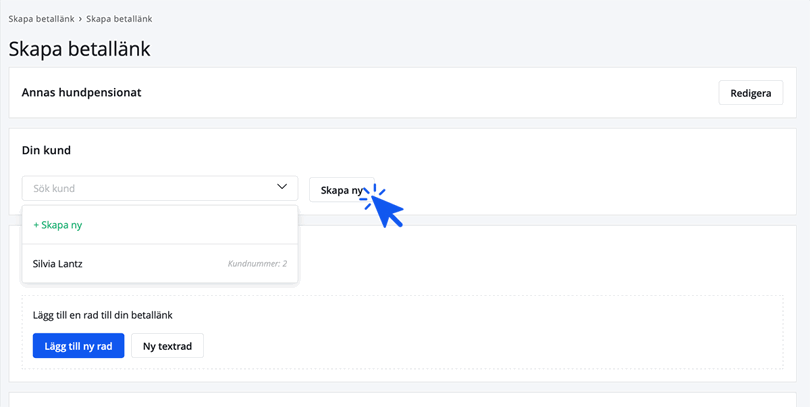Go to the first Skapa betallänk breadcrumb

point(41,19)
